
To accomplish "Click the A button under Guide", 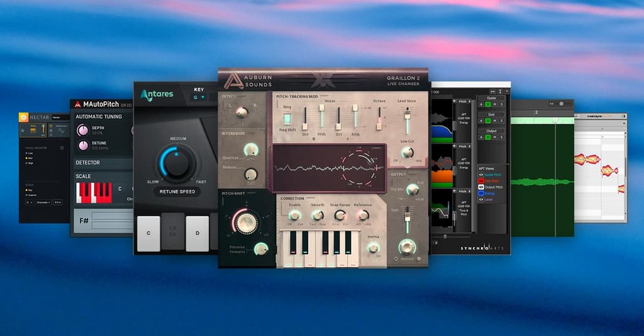I will tap(481, 104).
